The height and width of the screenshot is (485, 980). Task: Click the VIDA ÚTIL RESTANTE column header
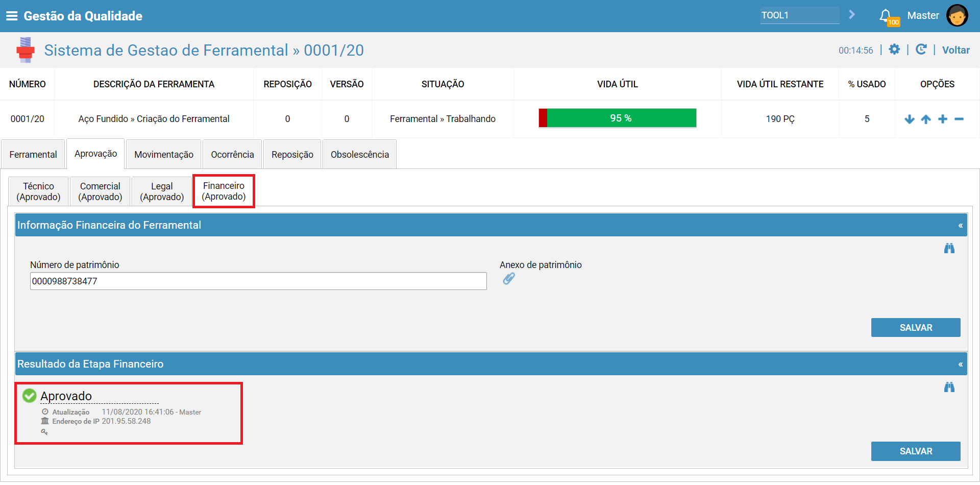[x=780, y=84]
